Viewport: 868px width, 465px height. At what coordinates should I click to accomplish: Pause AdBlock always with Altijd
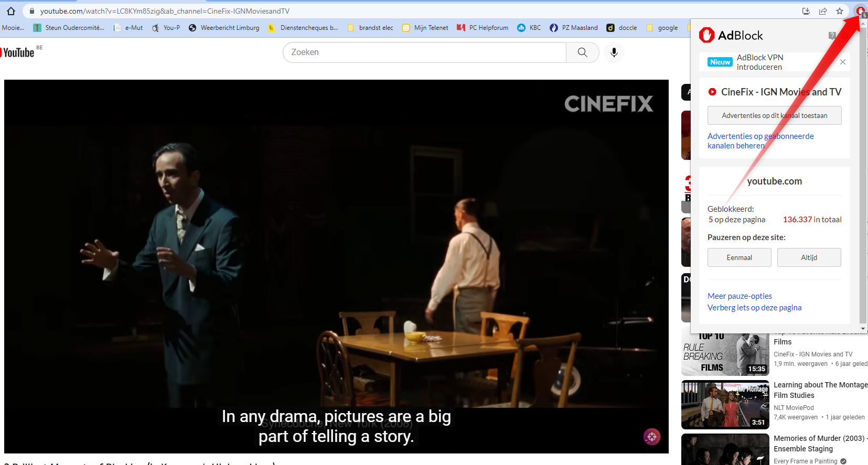pos(809,257)
